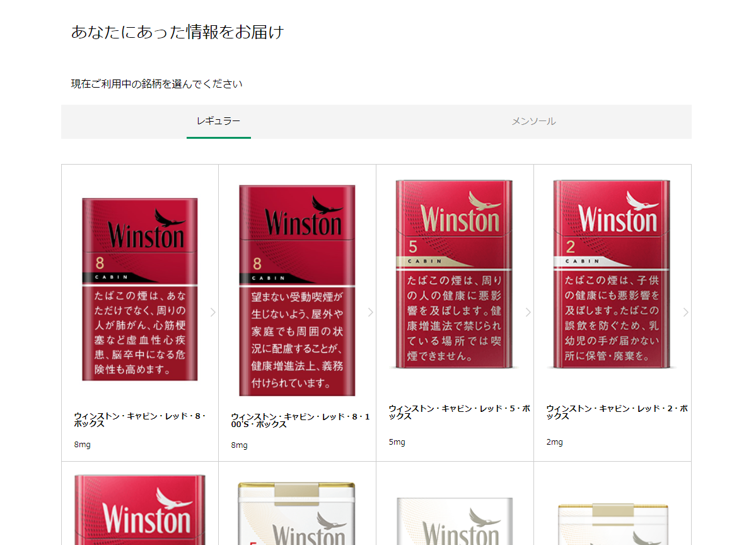756x545 pixels.
Task: Click 8mg label under Cabin Red 8 Box
Action: pos(83,445)
